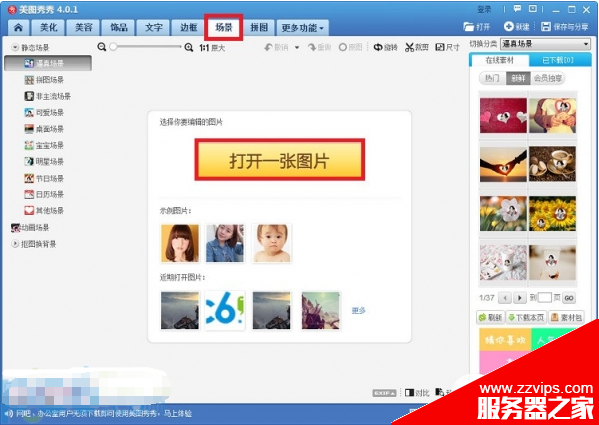Go to the home tab icon
599x425 pixels.
[18, 28]
